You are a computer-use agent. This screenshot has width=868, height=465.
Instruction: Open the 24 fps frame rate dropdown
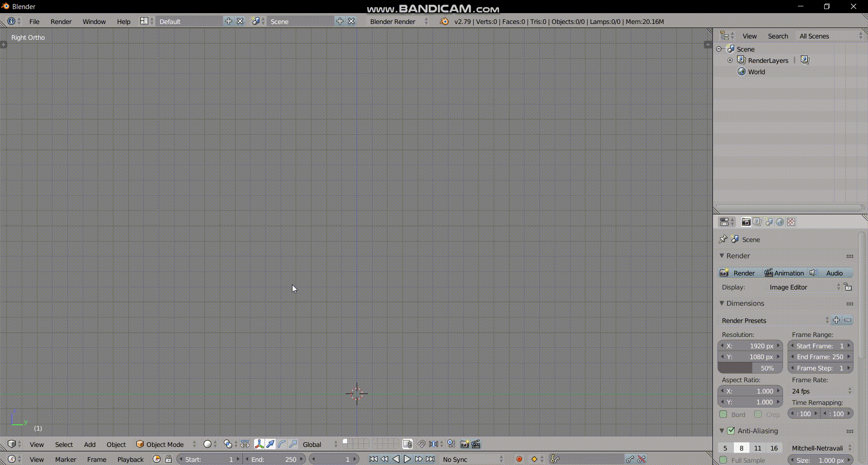pyautogui.click(x=821, y=391)
